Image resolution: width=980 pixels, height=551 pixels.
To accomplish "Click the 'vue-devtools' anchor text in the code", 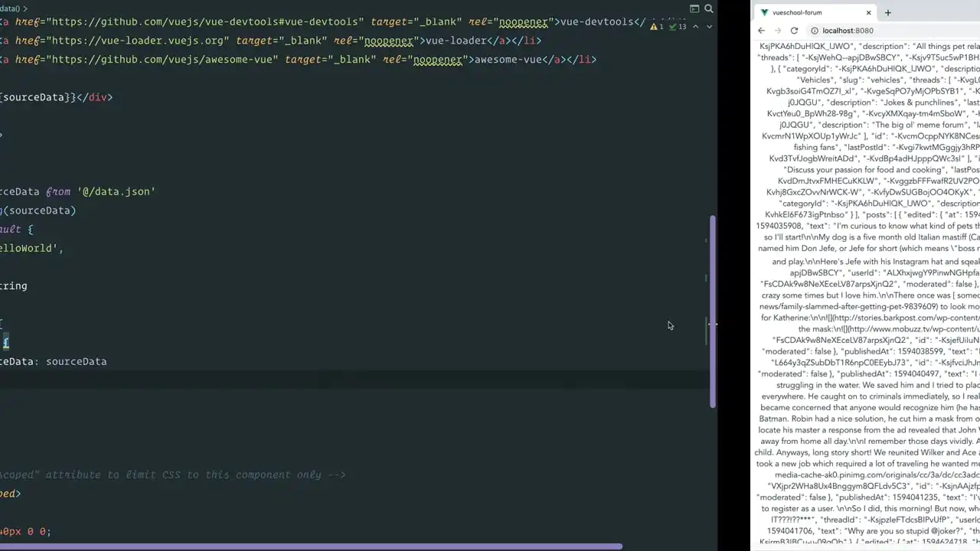I will tap(596, 21).
